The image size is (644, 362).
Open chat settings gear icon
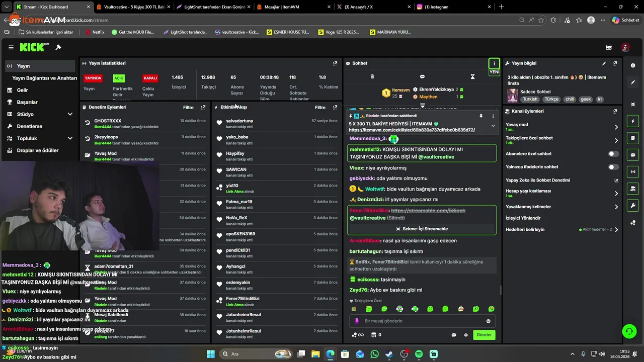(x=466, y=335)
